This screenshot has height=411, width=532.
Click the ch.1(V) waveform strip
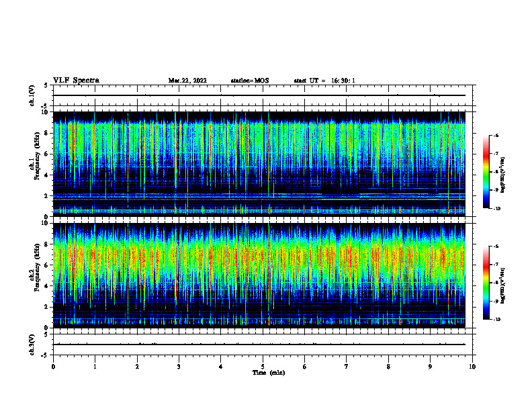point(263,95)
